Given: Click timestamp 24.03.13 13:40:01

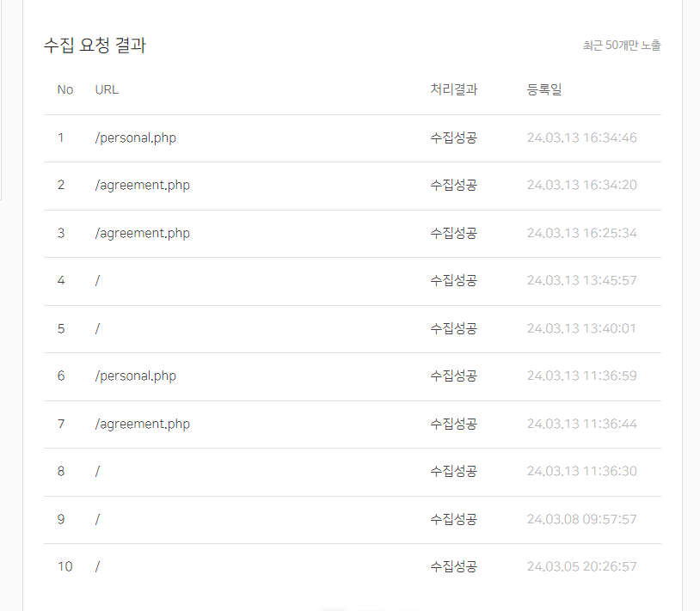Looking at the screenshot, I should point(581,328).
